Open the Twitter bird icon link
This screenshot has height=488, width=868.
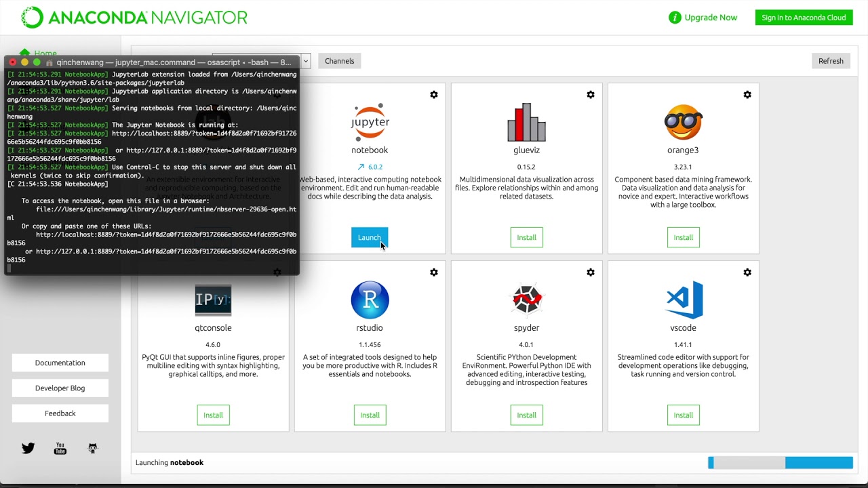coord(28,448)
